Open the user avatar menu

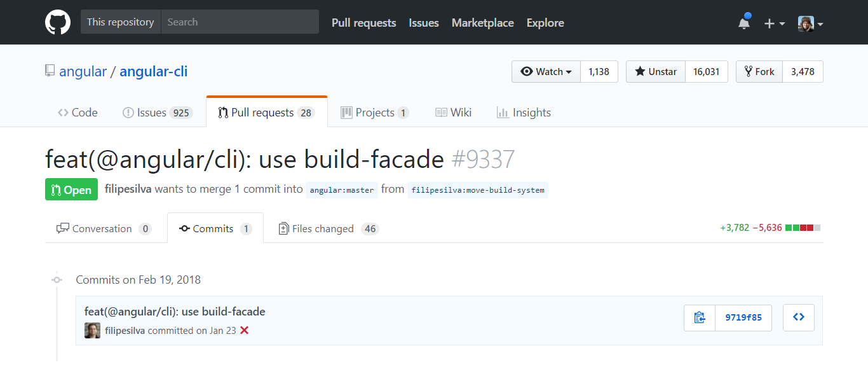811,24
